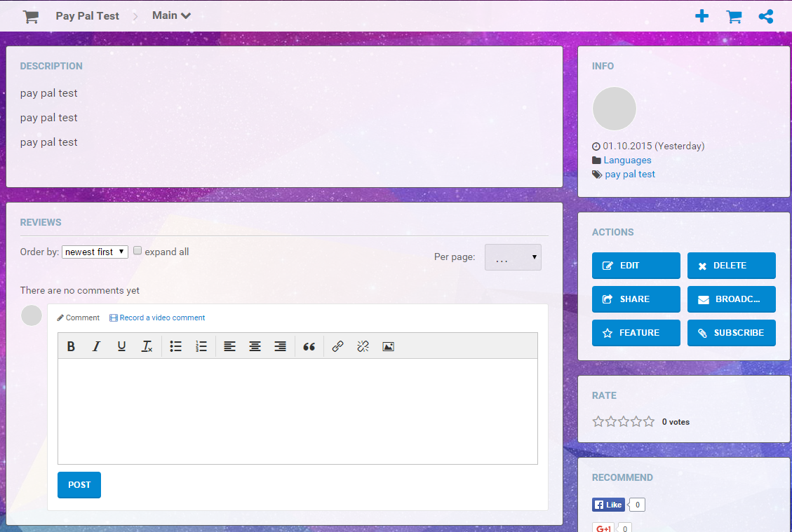Click the Bold formatting icon
The width and height of the screenshot is (792, 532).
pos(71,346)
